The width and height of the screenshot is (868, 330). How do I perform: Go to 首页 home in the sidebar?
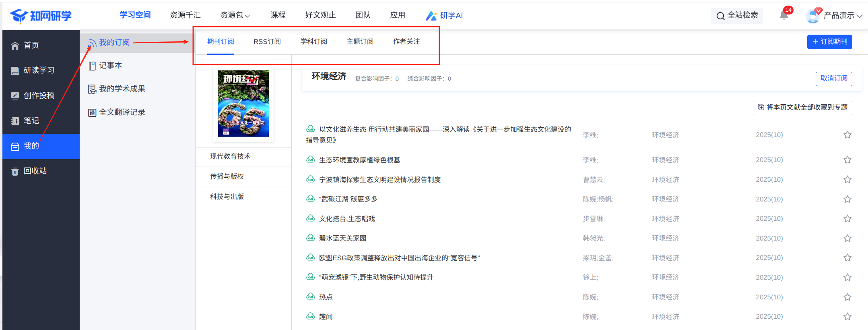click(31, 46)
